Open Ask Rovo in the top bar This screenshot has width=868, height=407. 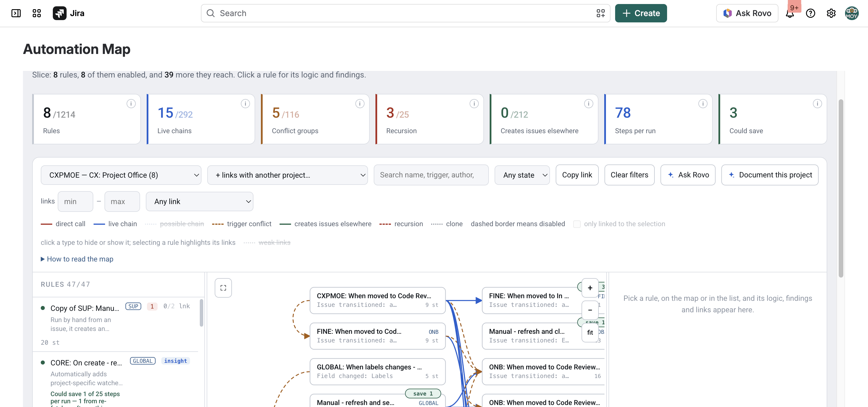(x=747, y=13)
